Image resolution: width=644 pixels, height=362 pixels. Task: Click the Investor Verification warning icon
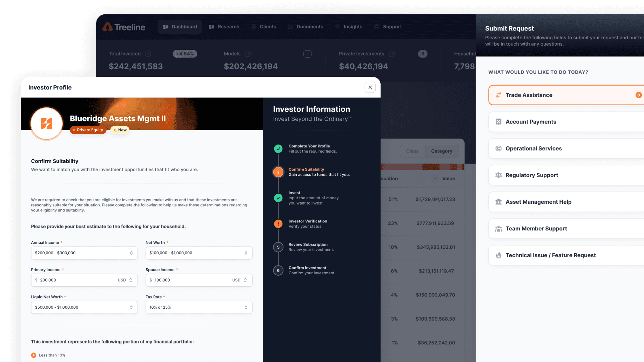coord(278,223)
